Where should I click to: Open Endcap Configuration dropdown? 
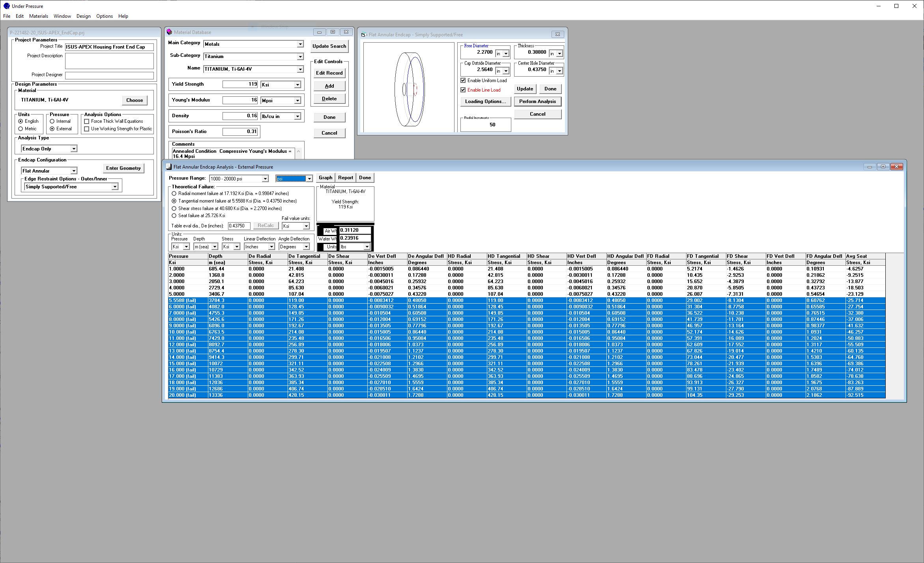74,171
